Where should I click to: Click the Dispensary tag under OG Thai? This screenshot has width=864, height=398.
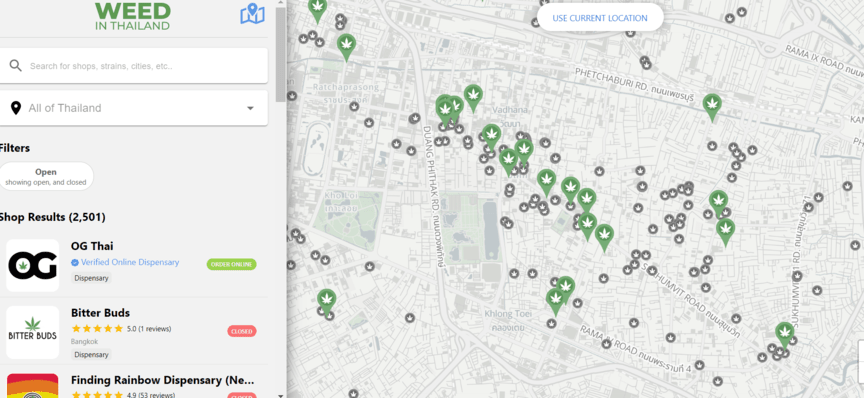[x=91, y=278]
